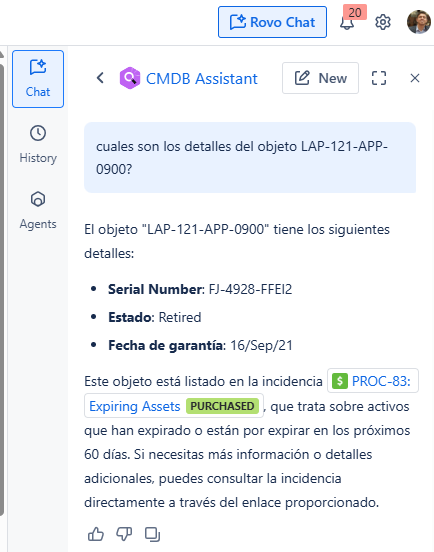Viewport: 434px width, 552px height.
Task: Go back using the left chevron arrow
Action: point(100,78)
